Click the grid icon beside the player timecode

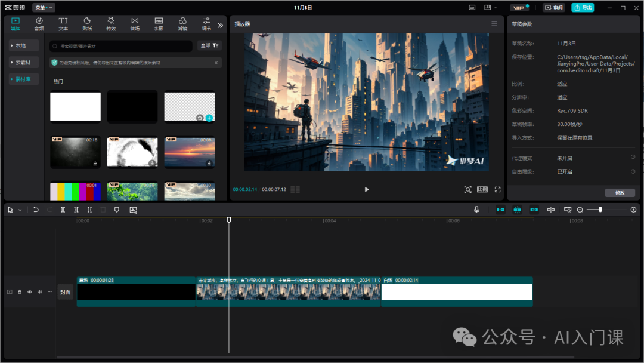pos(295,189)
